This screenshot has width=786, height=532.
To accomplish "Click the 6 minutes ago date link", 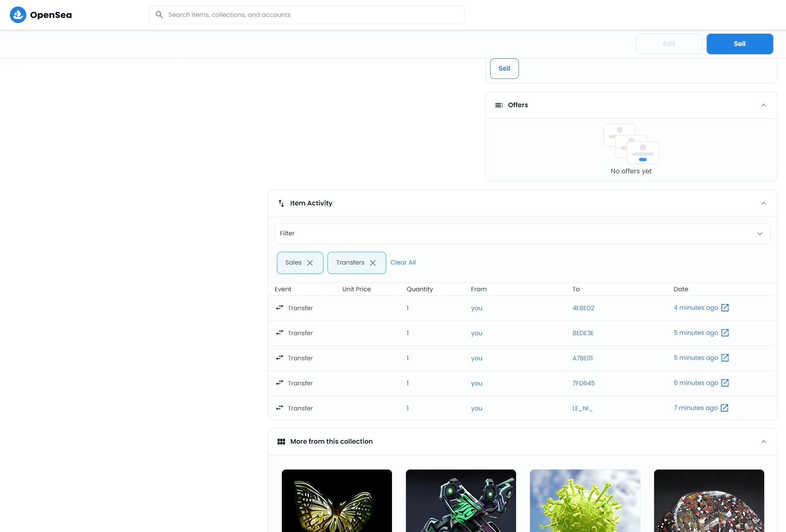I will [696, 383].
